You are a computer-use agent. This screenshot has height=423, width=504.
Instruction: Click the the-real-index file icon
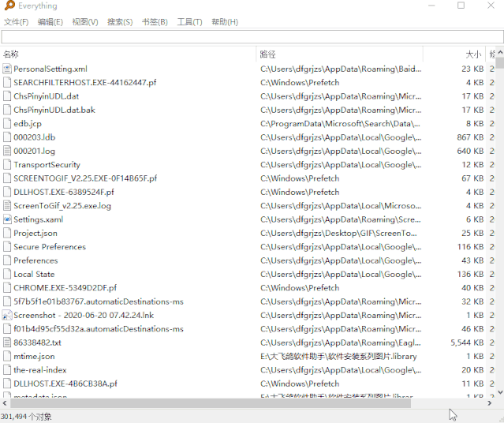tap(7, 370)
